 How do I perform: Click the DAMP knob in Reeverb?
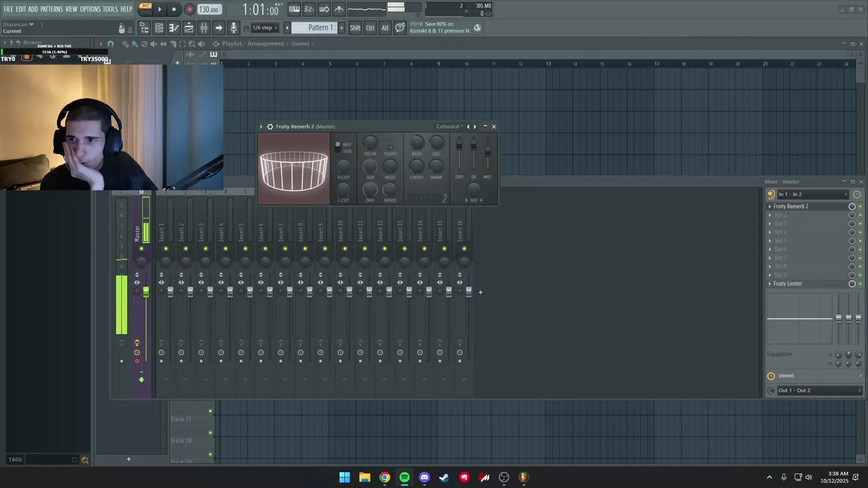pyautogui.click(x=436, y=166)
